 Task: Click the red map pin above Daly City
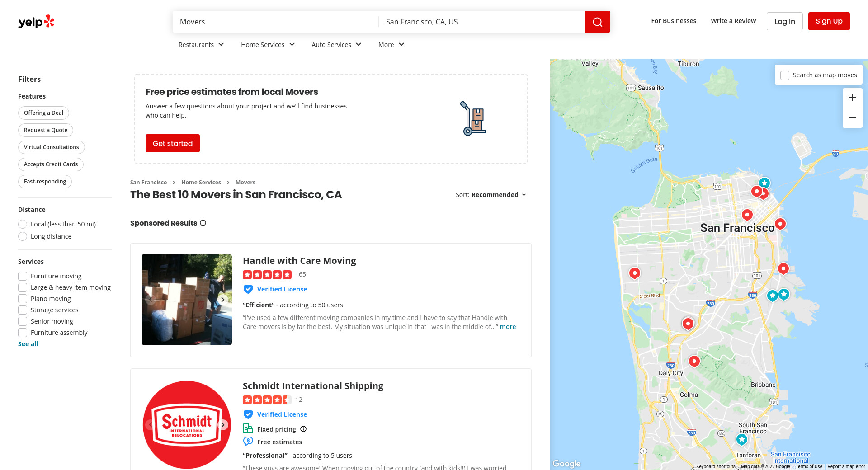pos(694,361)
